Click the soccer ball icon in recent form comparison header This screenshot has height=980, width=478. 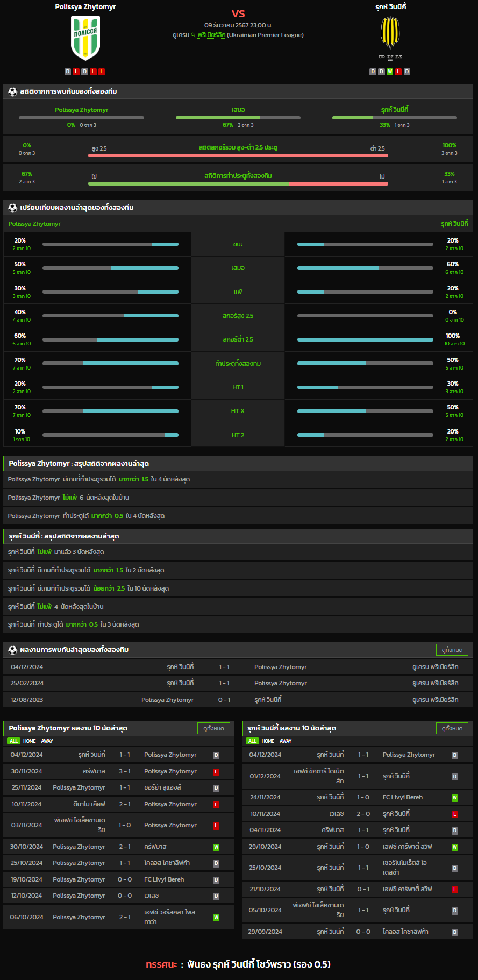click(x=13, y=208)
